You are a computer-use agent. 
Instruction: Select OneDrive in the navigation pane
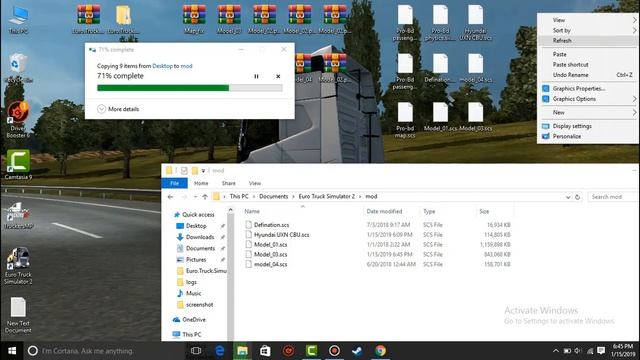194,320
